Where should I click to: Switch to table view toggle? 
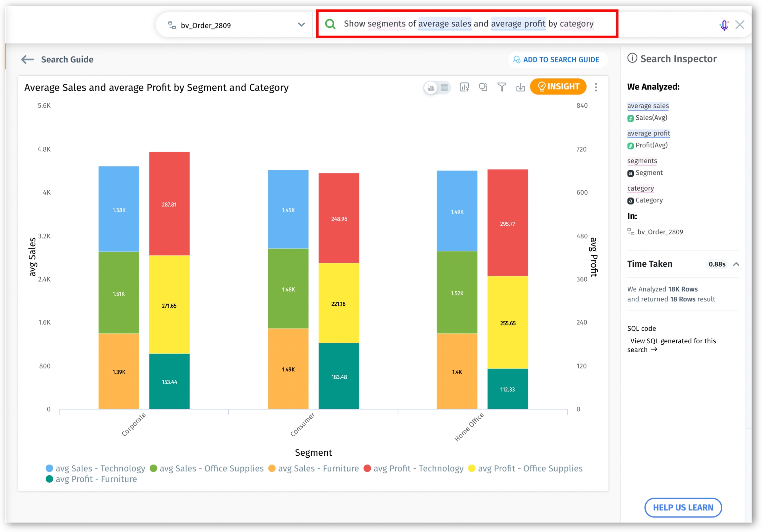click(444, 88)
